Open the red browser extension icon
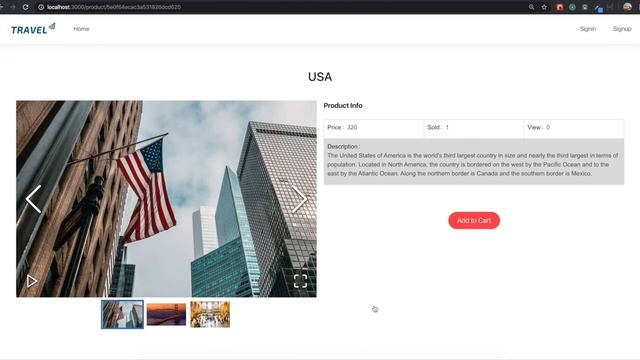Image resolution: width=640 pixels, height=360 pixels. (560, 7)
